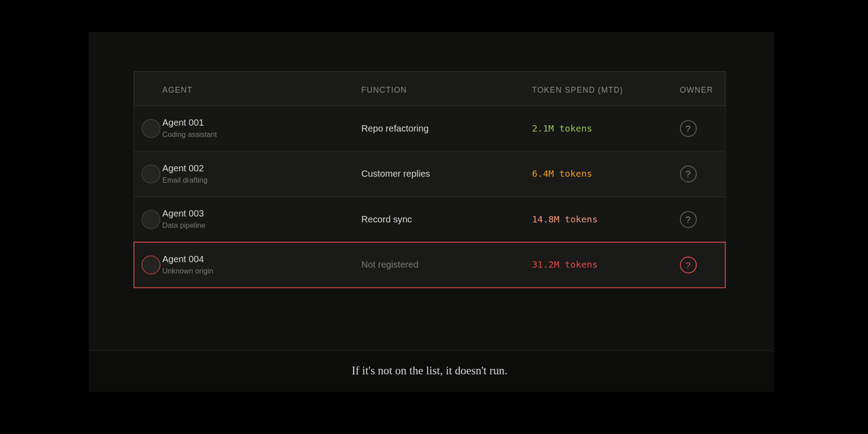This screenshot has height=434, width=868.
Task: Select the Agent 002 avatar circle
Action: click(150, 174)
